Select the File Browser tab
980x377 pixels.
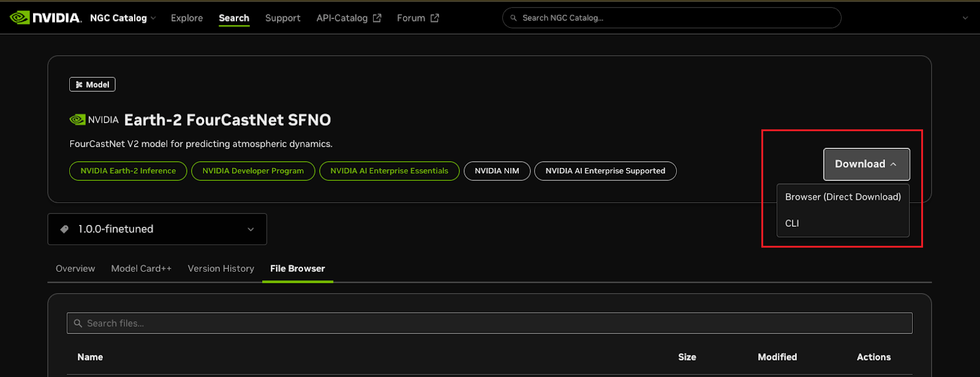[298, 268]
